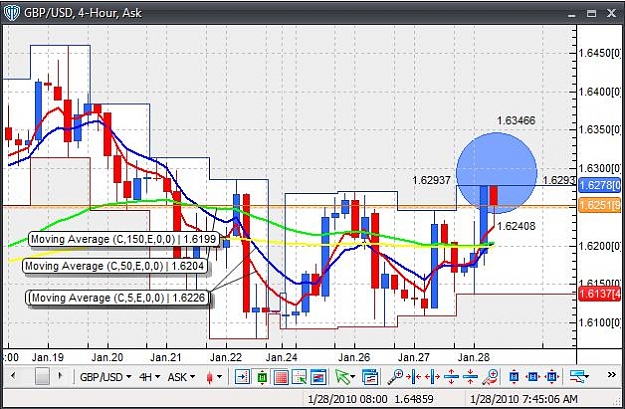This screenshot has width=625, height=409.
Task: Expand the chart vertically with outward arrows icon
Action: 451,376
